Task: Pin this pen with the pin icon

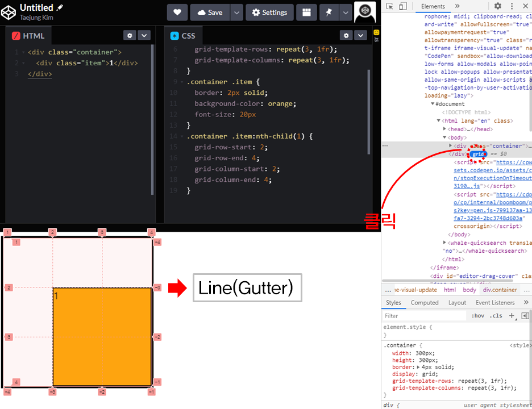Action: 329,12
